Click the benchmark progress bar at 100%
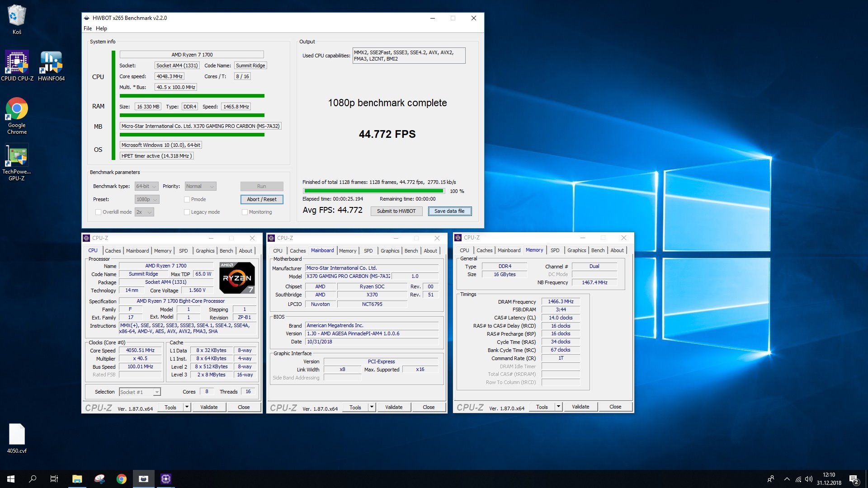Image resolution: width=868 pixels, height=488 pixels. 373,191
